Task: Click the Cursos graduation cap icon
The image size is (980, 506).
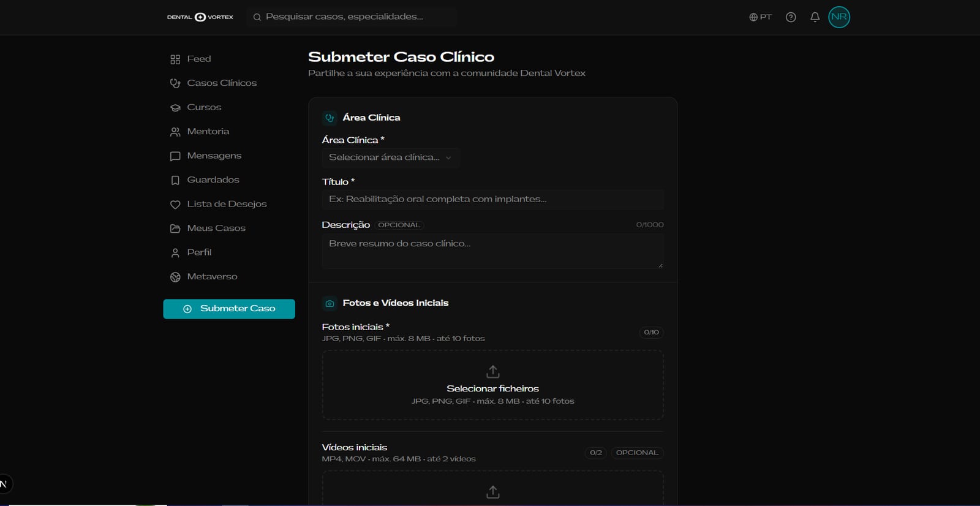Action: click(x=175, y=108)
